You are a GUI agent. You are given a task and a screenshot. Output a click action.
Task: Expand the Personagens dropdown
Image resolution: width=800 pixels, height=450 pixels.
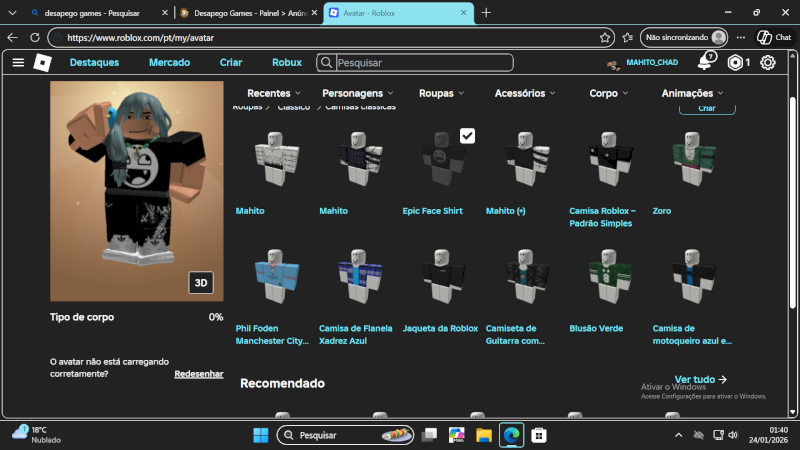pyautogui.click(x=358, y=93)
